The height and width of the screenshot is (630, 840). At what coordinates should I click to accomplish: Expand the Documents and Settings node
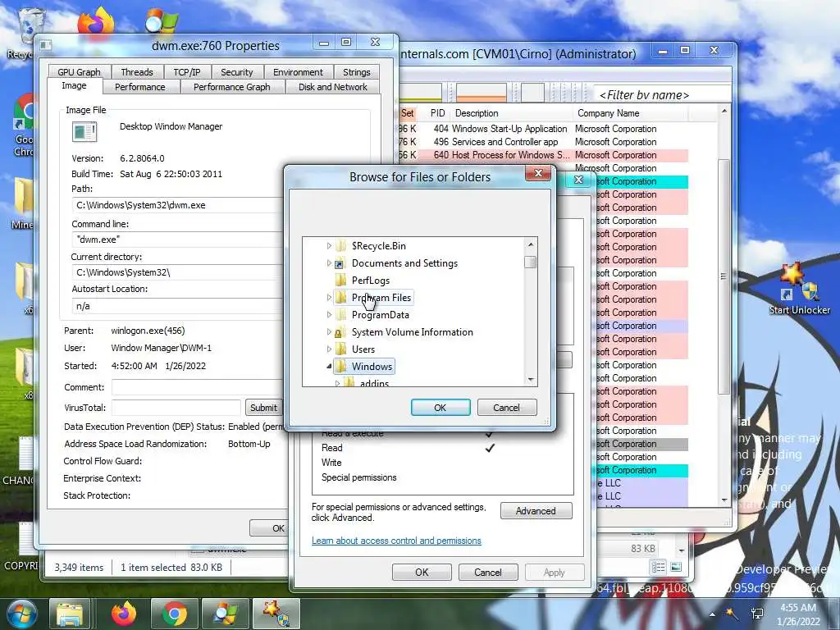[x=329, y=263]
